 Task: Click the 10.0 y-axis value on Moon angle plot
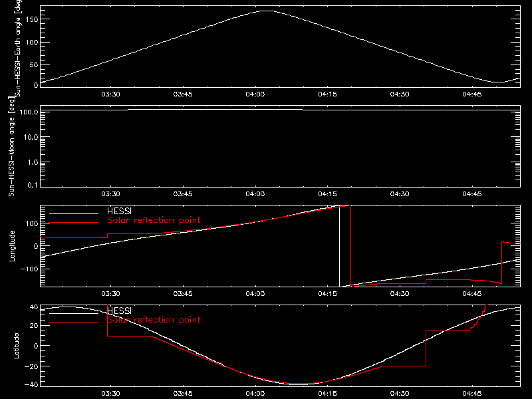coord(31,137)
